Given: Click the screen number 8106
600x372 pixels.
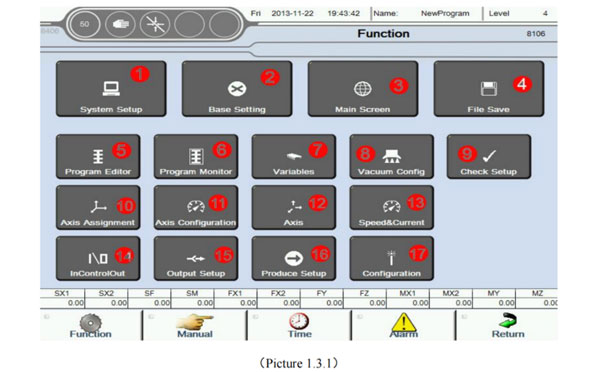Looking at the screenshot, I should [536, 34].
